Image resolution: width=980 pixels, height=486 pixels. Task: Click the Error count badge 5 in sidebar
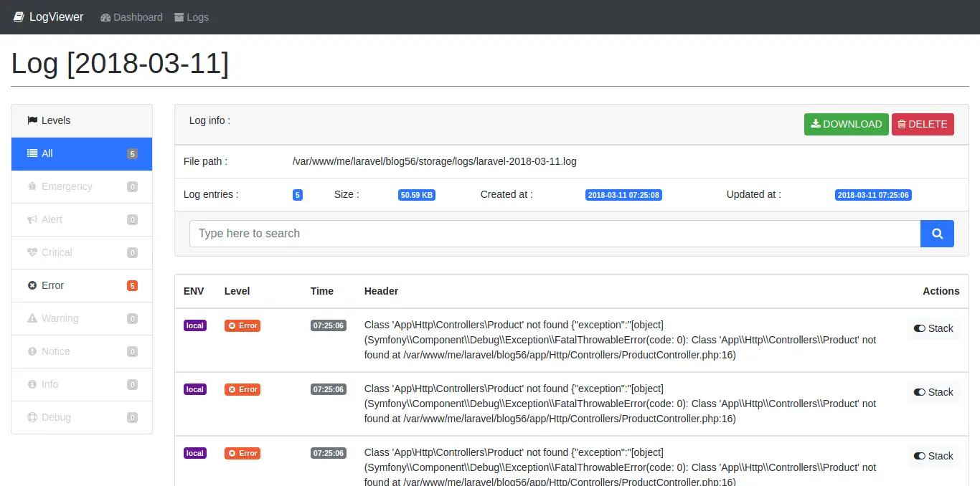coord(132,286)
